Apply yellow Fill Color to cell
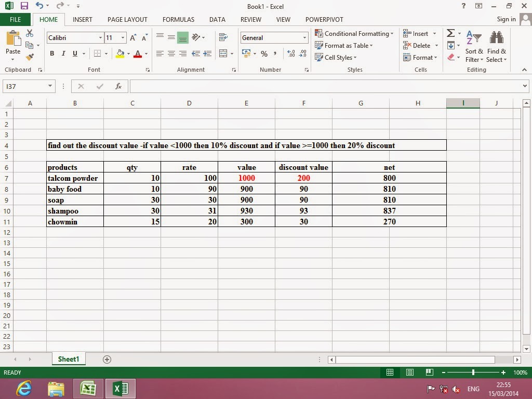The height and width of the screenshot is (399, 532). (120, 54)
